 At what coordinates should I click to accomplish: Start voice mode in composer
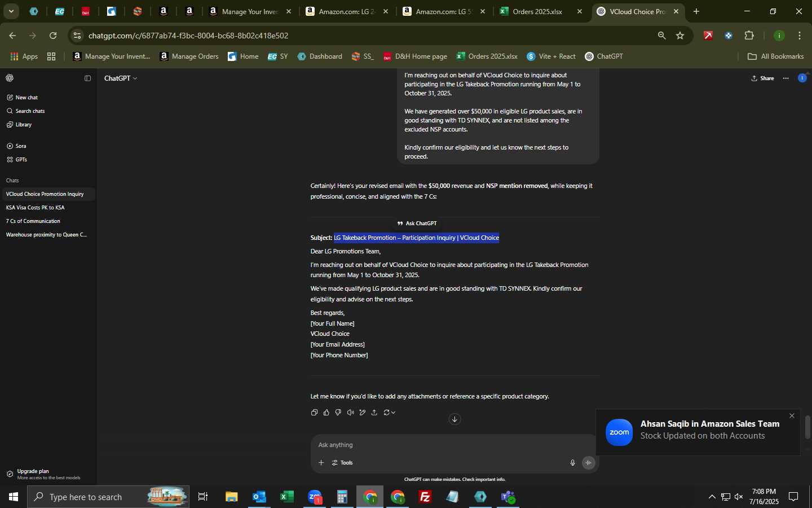click(x=588, y=463)
